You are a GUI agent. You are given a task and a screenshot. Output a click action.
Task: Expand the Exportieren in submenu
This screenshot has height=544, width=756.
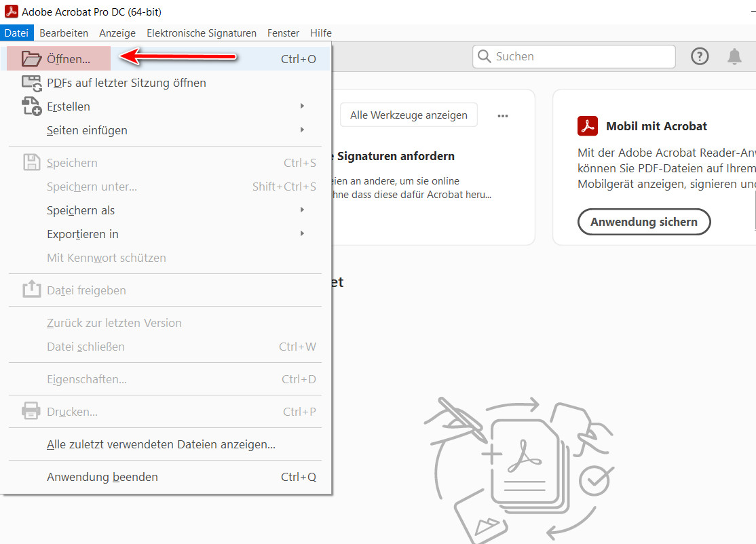[x=303, y=234]
